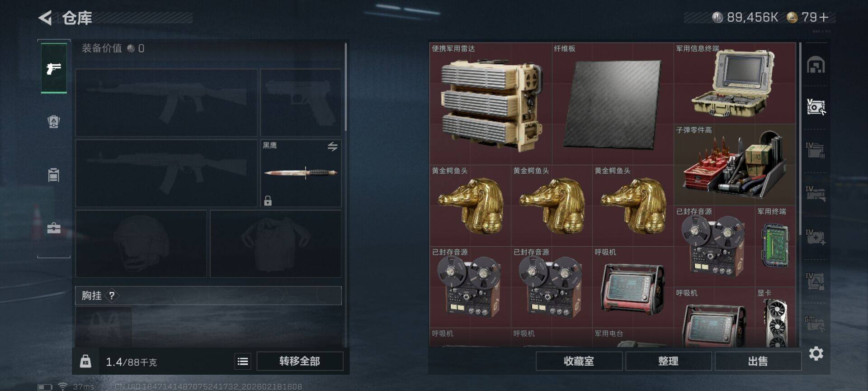Open the briefcase safe box sidebar tab
This screenshot has width=868, height=391.
tap(54, 228)
